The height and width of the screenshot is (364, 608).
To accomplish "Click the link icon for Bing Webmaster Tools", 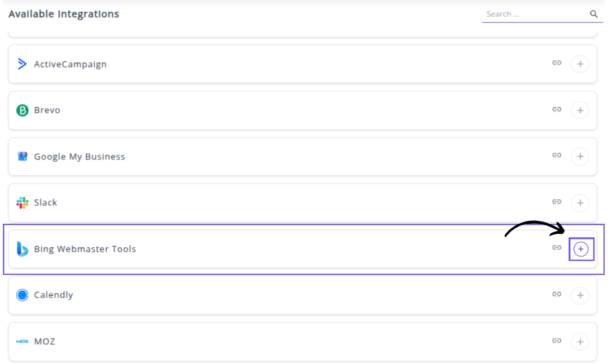I will (557, 248).
